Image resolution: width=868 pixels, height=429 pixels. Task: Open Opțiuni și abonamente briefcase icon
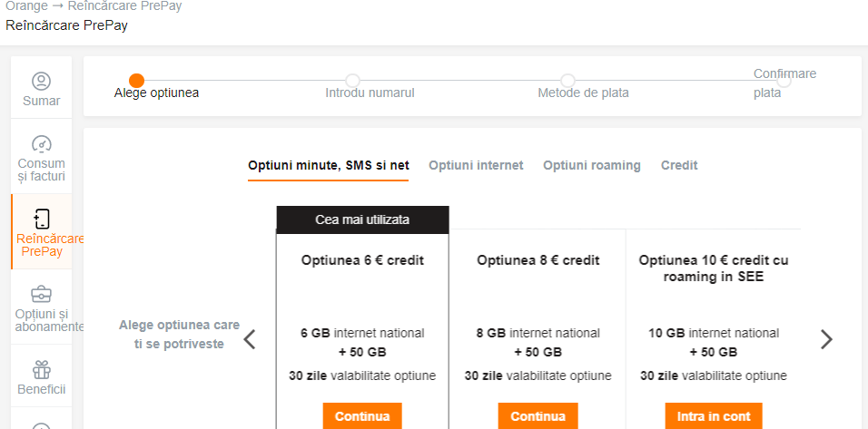click(x=41, y=294)
